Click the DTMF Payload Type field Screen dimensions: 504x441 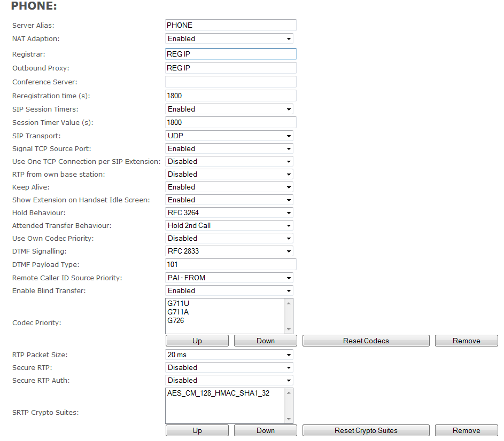pos(230,264)
